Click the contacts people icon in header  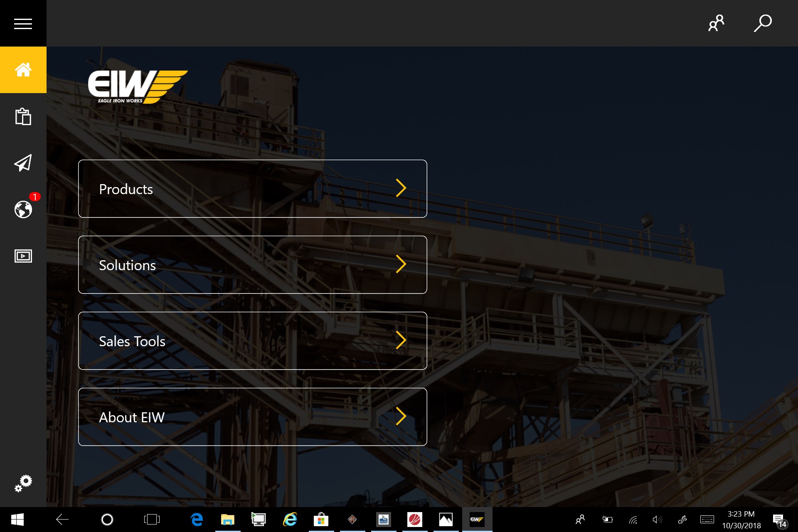[x=716, y=23]
